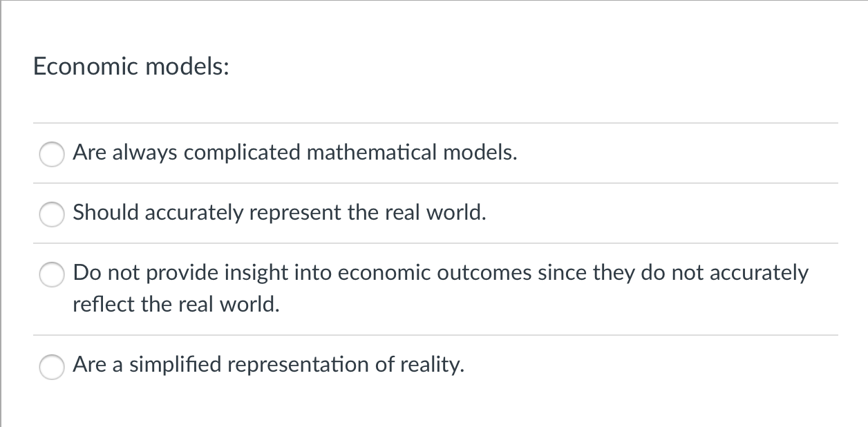Select the radio button for 'Are a simplified representation of reality'

coord(52,367)
